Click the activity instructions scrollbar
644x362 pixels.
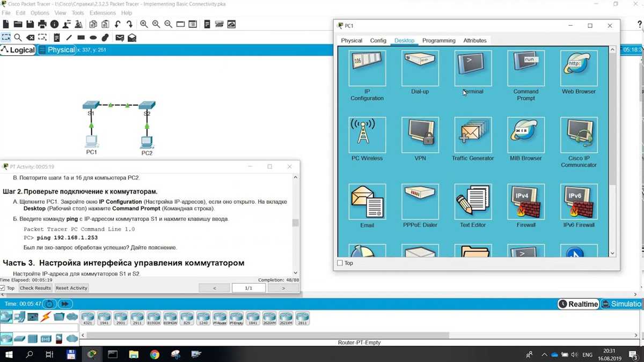pos(295,223)
